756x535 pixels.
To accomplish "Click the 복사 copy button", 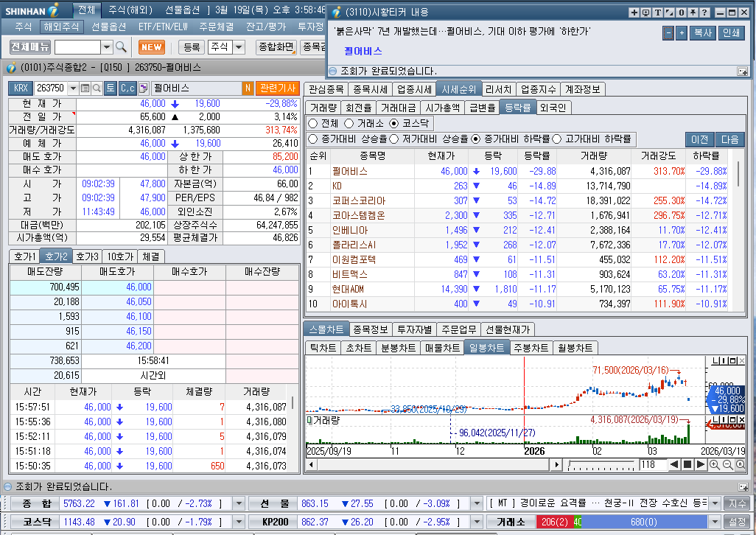I will (x=703, y=32).
